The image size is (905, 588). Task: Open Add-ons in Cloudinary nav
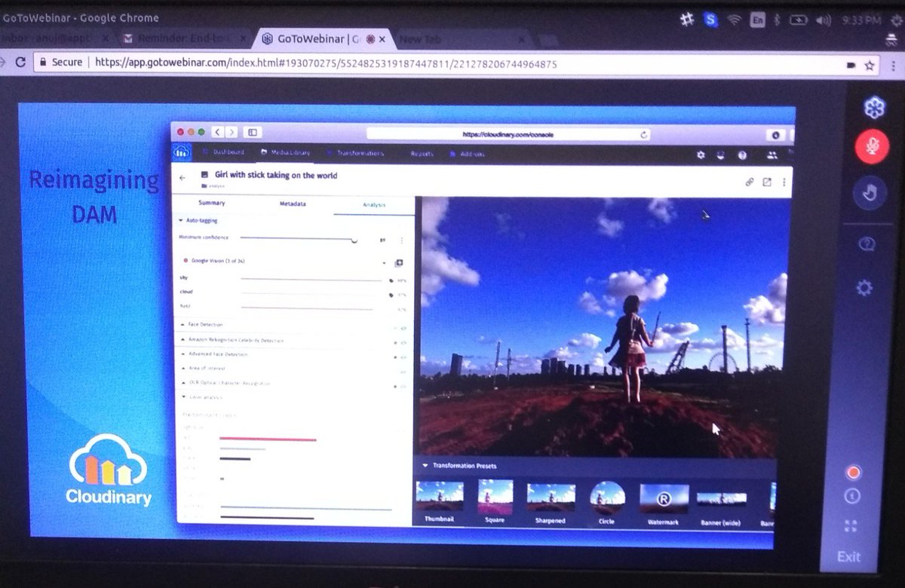coord(468,154)
